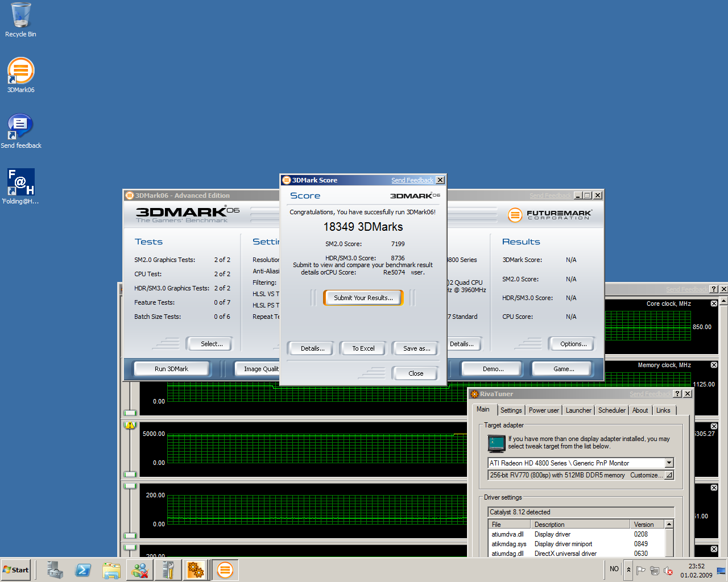Switch to the 3DMark06 orange taskbar button

tap(225, 570)
